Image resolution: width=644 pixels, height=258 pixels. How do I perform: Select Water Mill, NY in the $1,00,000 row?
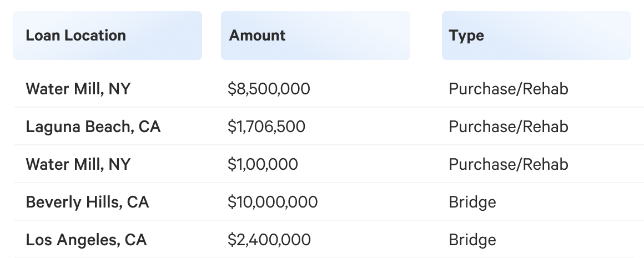click(78, 164)
